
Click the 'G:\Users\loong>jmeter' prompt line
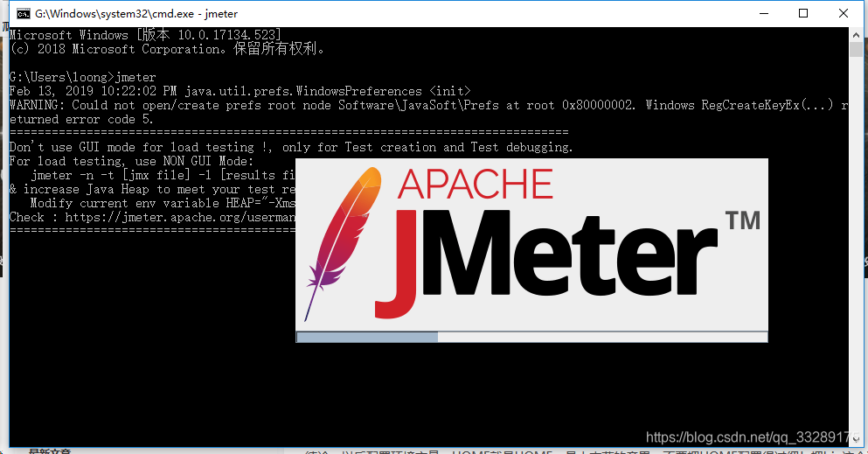[82, 77]
